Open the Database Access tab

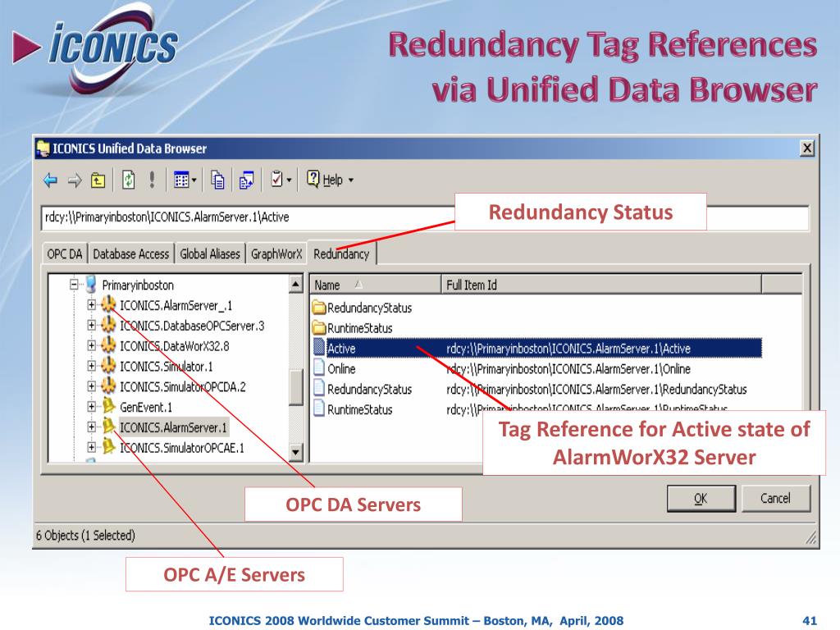click(130, 254)
